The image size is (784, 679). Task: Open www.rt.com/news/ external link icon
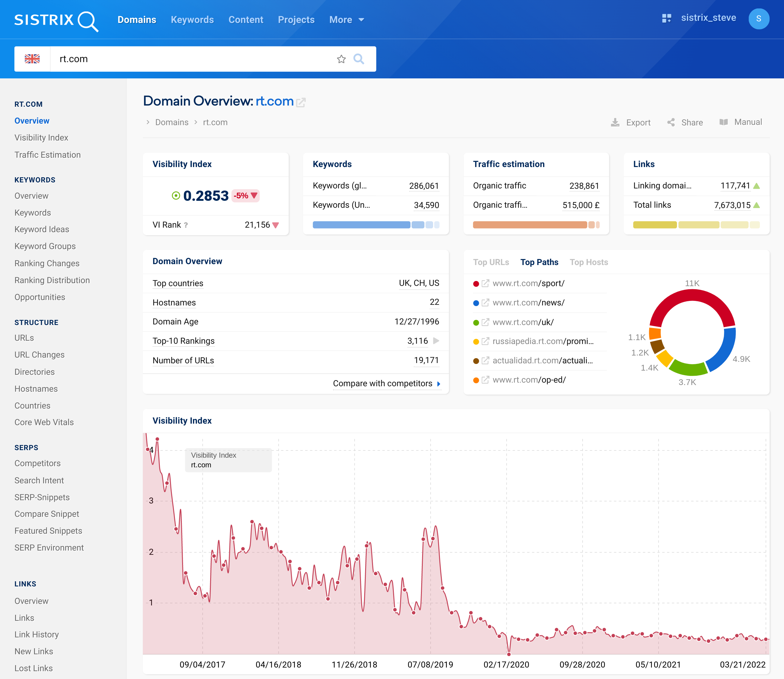485,303
